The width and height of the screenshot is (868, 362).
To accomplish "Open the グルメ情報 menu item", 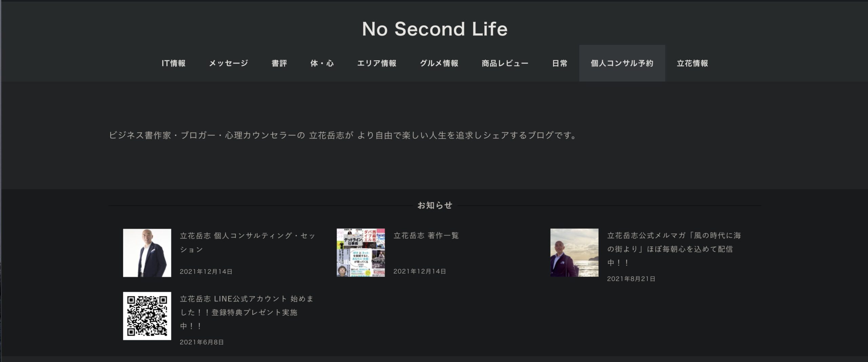I will [x=439, y=63].
